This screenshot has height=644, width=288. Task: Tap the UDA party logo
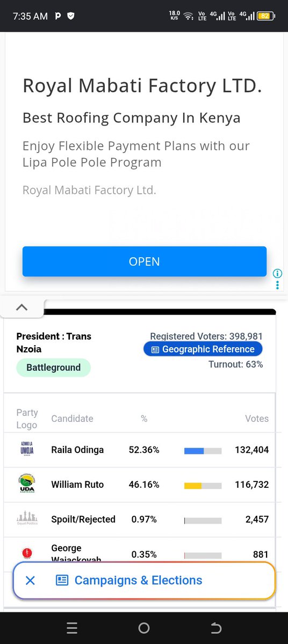tap(27, 485)
